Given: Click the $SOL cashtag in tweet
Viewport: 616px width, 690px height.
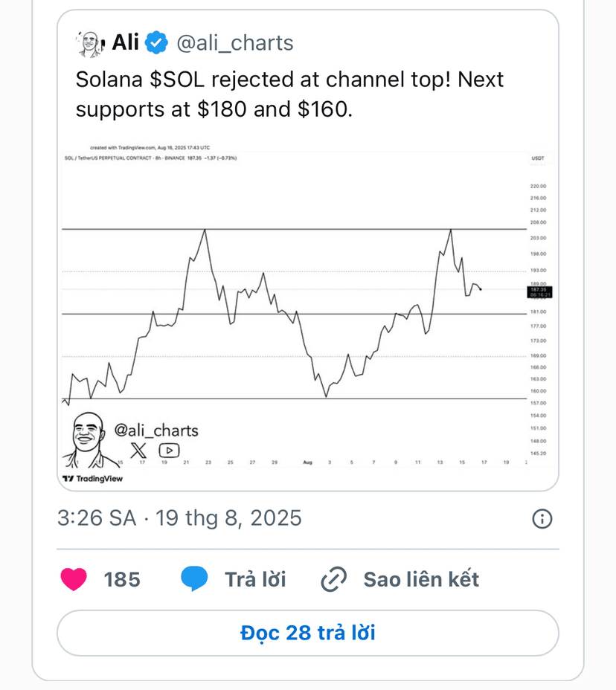Looking at the screenshot, I should 177,80.
